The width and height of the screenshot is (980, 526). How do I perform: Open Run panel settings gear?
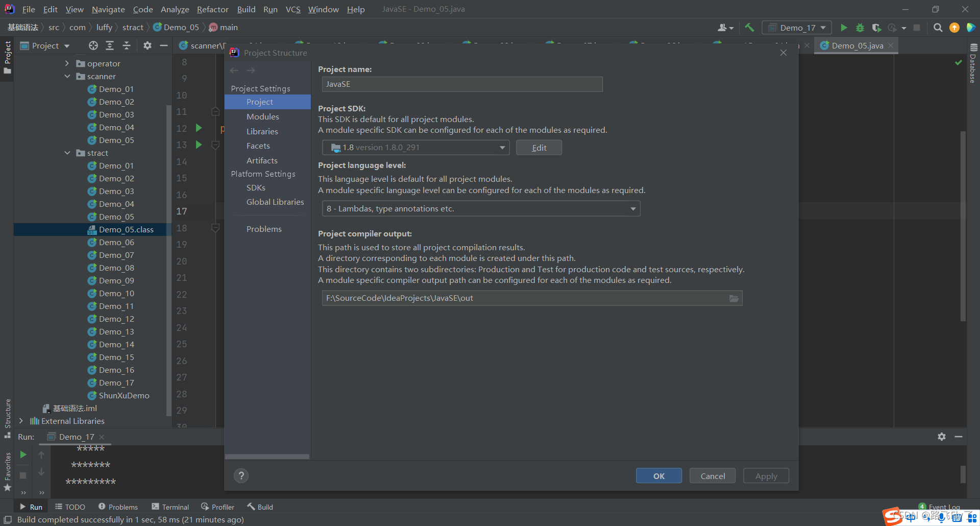point(942,437)
